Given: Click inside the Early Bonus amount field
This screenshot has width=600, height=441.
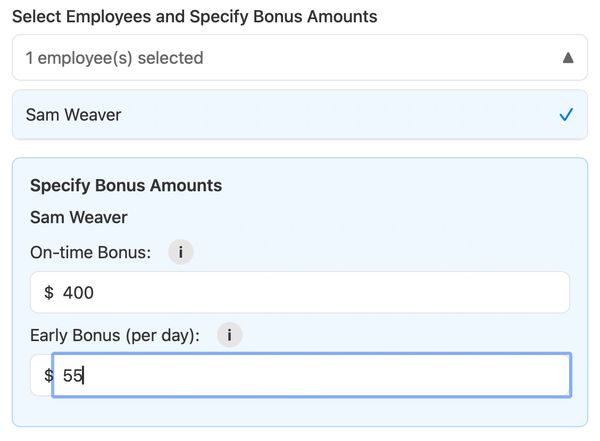Looking at the screenshot, I should coord(310,376).
